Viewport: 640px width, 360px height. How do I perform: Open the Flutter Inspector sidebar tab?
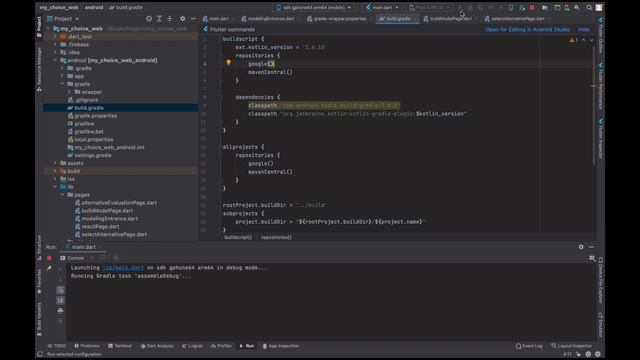(601, 139)
